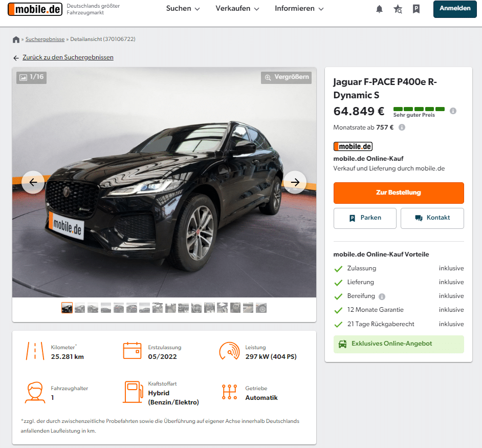
Task: Click the Erstzulassung calendar icon
Action: point(132,351)
